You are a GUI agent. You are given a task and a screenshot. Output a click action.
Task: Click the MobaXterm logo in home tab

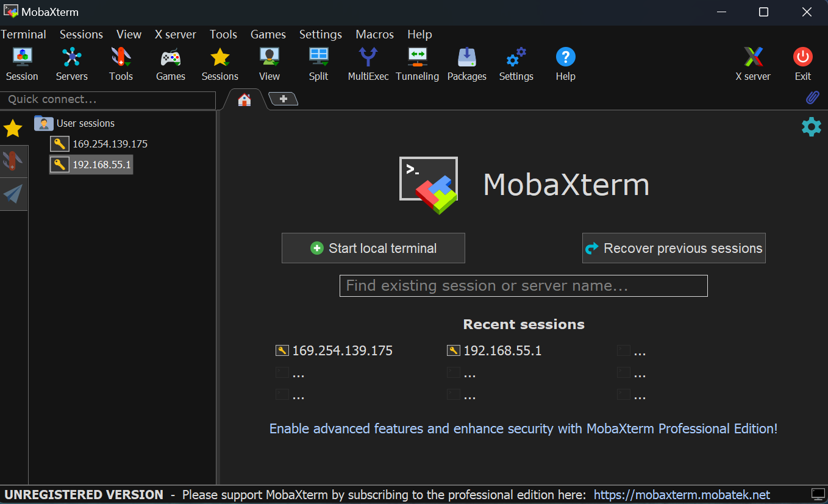(x=429, y=185)
